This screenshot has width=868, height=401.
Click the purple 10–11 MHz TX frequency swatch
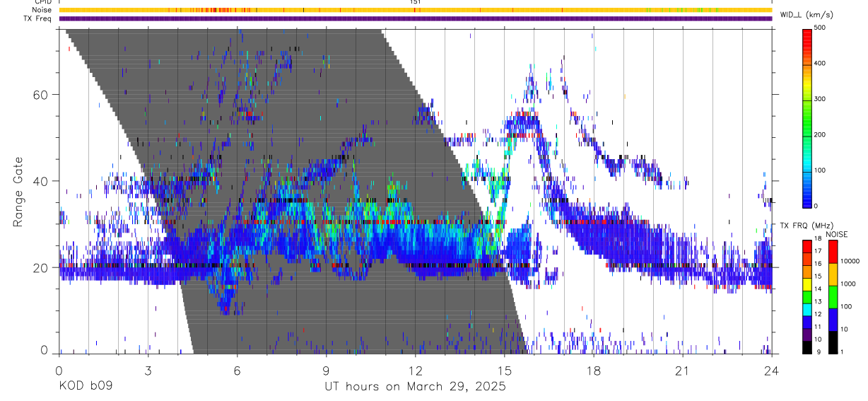pyautogui.click(x=807, y=335)
